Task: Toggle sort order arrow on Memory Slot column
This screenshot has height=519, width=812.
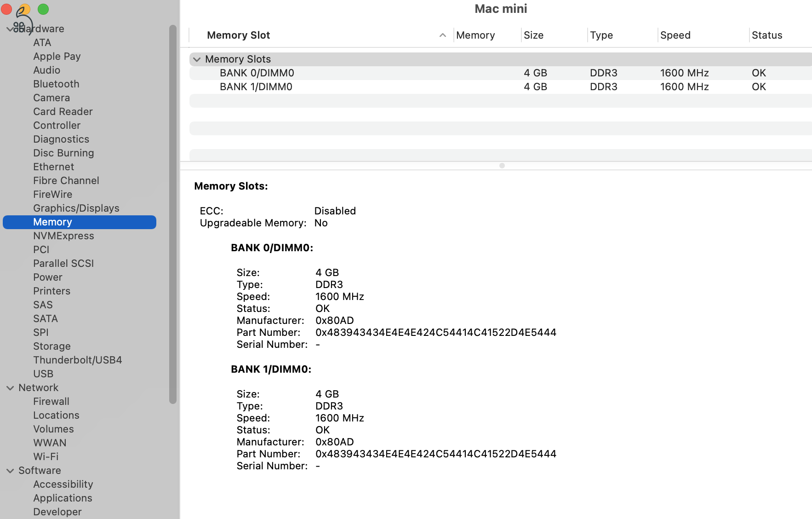Action: click(443, 35)
